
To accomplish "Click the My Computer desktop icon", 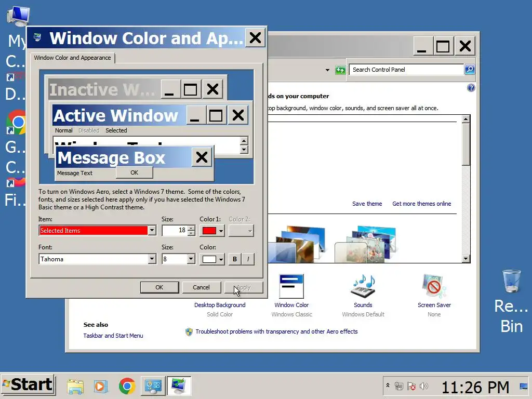I will tap(18, 16).
